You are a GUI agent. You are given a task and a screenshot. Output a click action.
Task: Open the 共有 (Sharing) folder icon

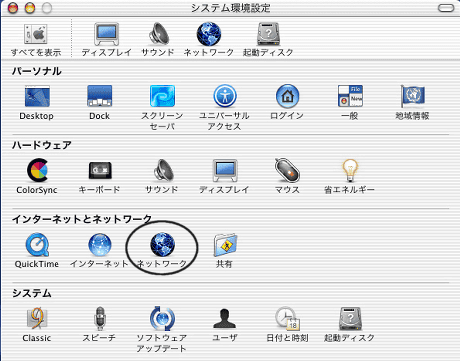click(225, 245)
